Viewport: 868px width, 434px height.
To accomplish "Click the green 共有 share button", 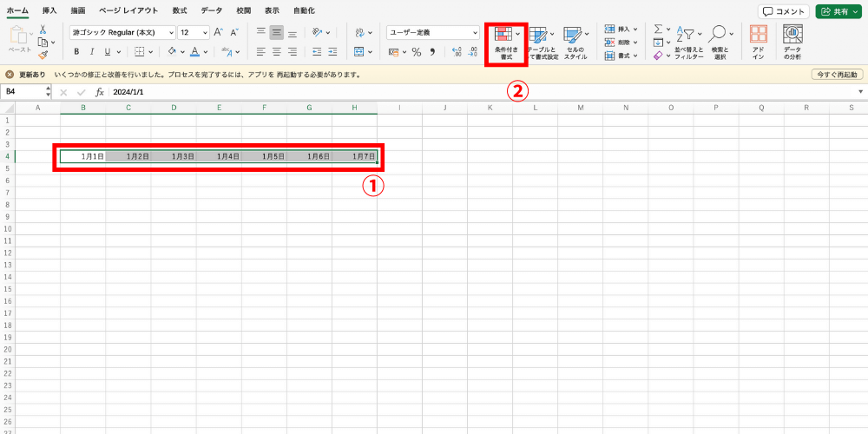I will [x=839, y=11].
